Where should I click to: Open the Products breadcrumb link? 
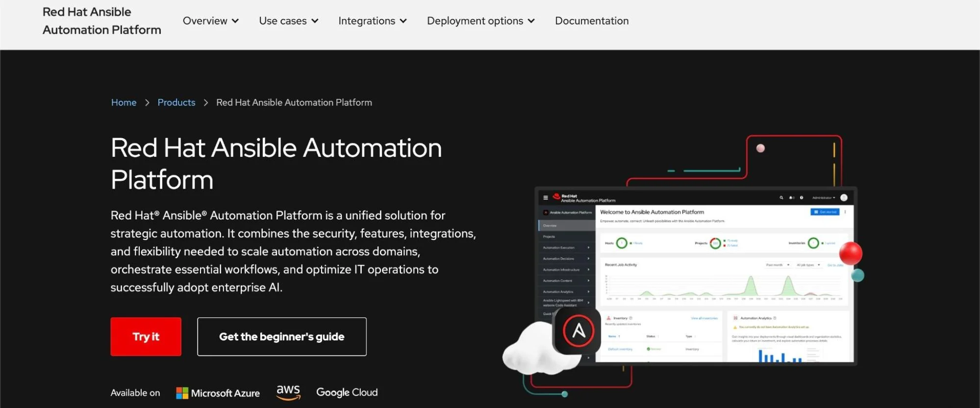176,102
